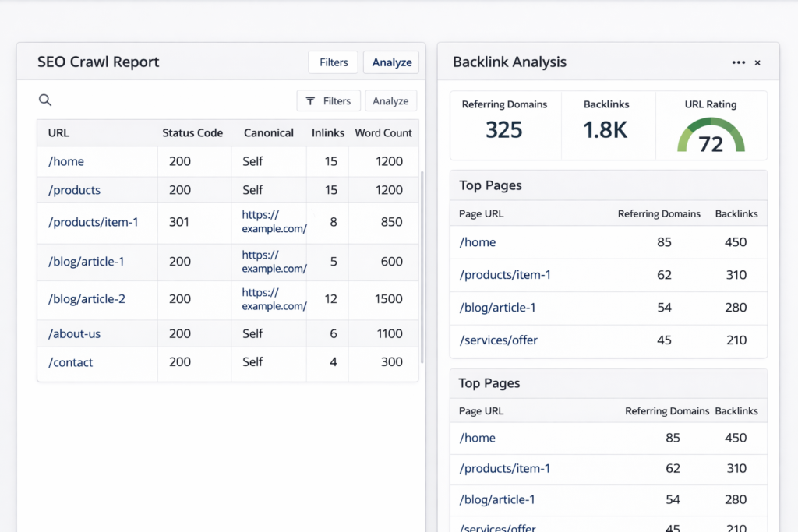
Task: Open the /home page link in the crawl table
Action: pyautogui.click(x=65, y=161)
